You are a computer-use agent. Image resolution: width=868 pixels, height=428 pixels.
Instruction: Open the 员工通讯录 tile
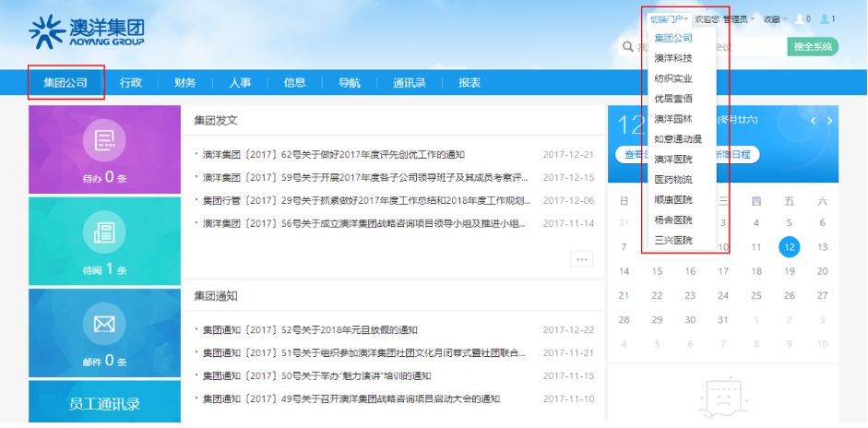tap(104, 402)
